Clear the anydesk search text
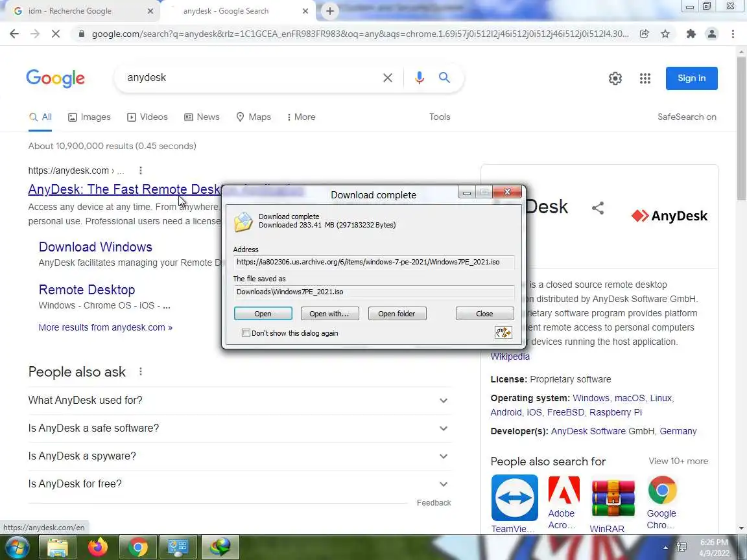Viewport: 747px width, 560px height. click(x=387, y=78)
